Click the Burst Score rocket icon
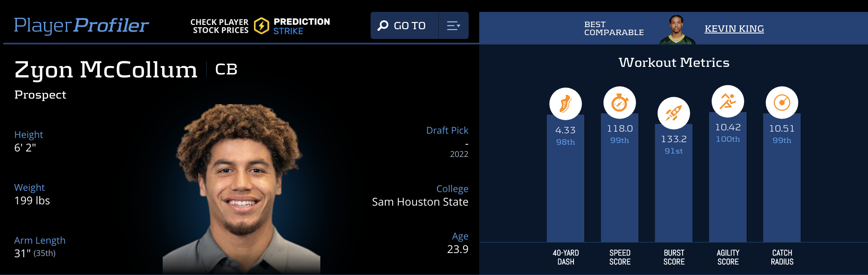The height and width of the screenshot is (275, 868). [674, 113]
